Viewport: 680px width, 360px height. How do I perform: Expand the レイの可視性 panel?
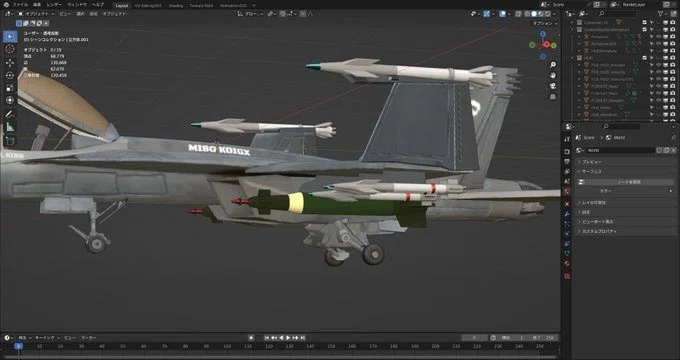click(624, 202)
